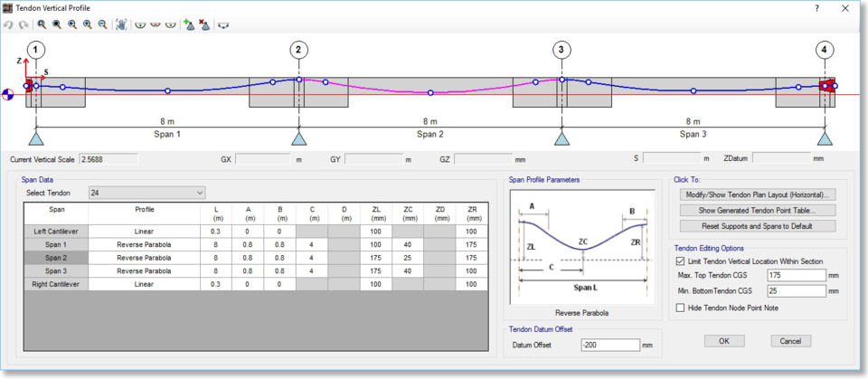Viewport: 868px width, 379px height.
Task: Click the remove support icon with red X
Action: [204, 24]
